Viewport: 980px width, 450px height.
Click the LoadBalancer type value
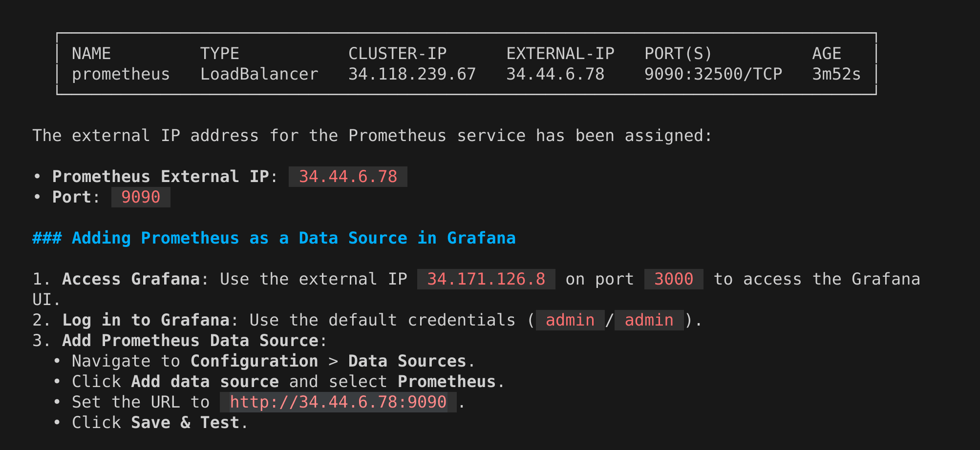(x=259, y=74)
